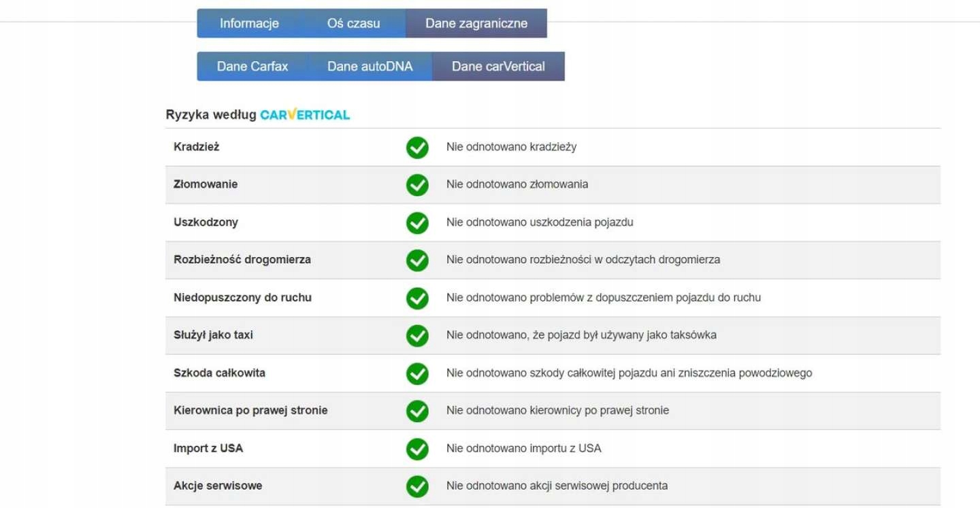Click the green checkmark in Złomowanie row
The height and width of the screenshot is (508, 980).
pos(417,185)
